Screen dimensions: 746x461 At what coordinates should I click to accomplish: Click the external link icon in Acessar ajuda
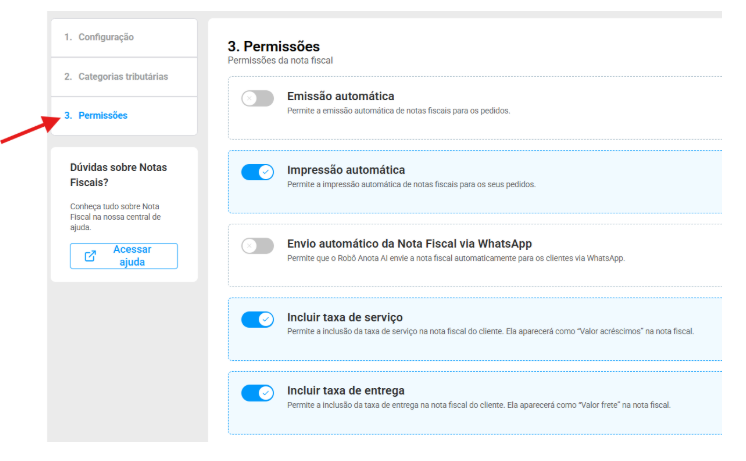(90, 256)
